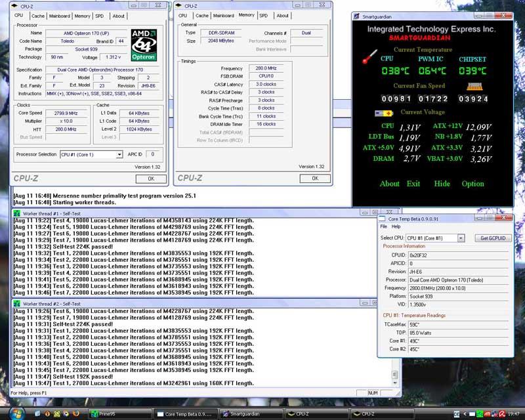Click the DE language indicator in the taskbar
This screenshot has height=420, width=525.
(x=457, y=414)
